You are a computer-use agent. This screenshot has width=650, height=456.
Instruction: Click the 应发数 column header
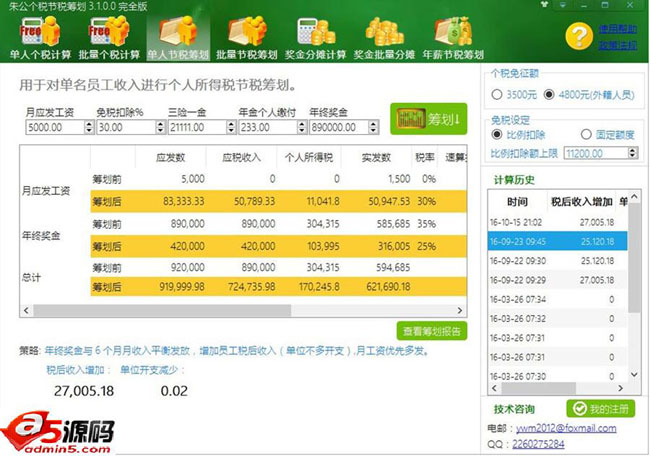(x=171, y=158)
